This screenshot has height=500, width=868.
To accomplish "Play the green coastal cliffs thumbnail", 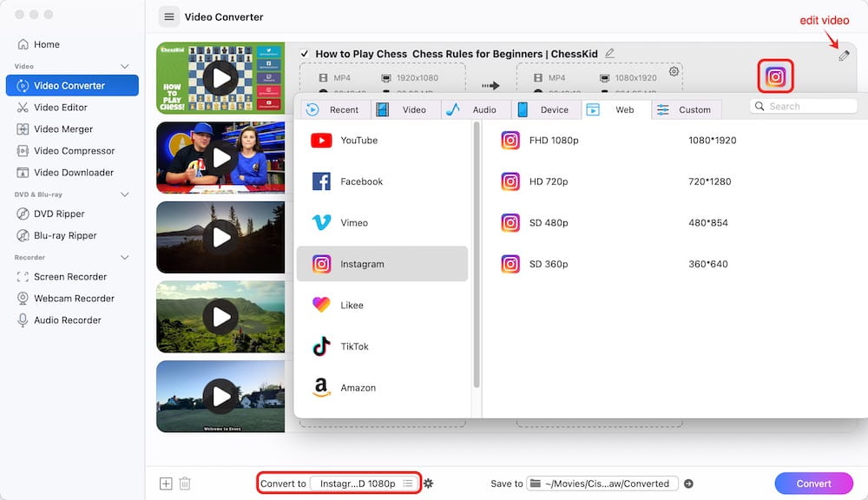I will tap(220, 317).
